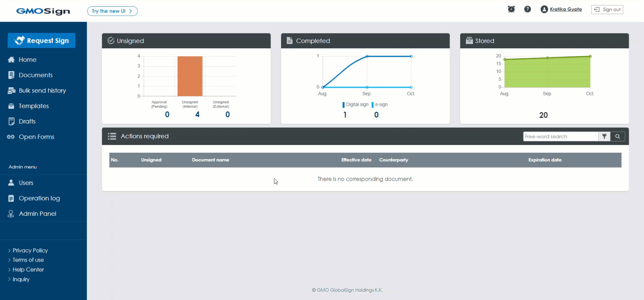Open Kratika Gupta profile link

point(566,9)
